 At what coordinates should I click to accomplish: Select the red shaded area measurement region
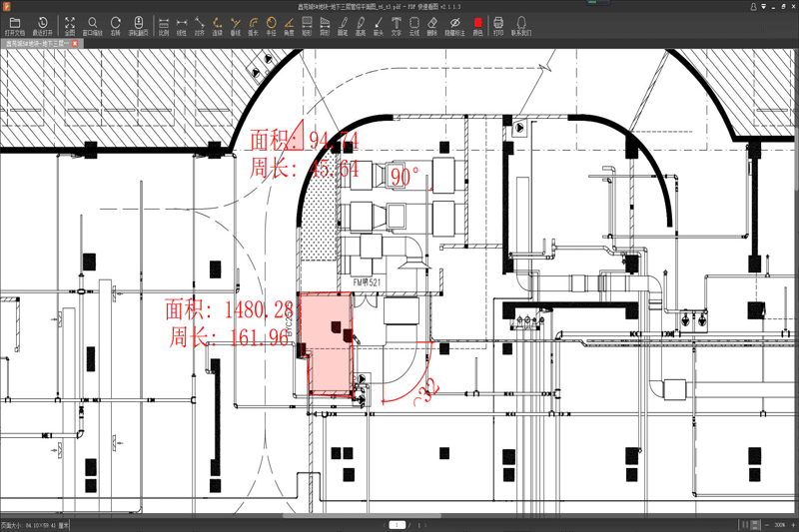(x=327, y=344)
